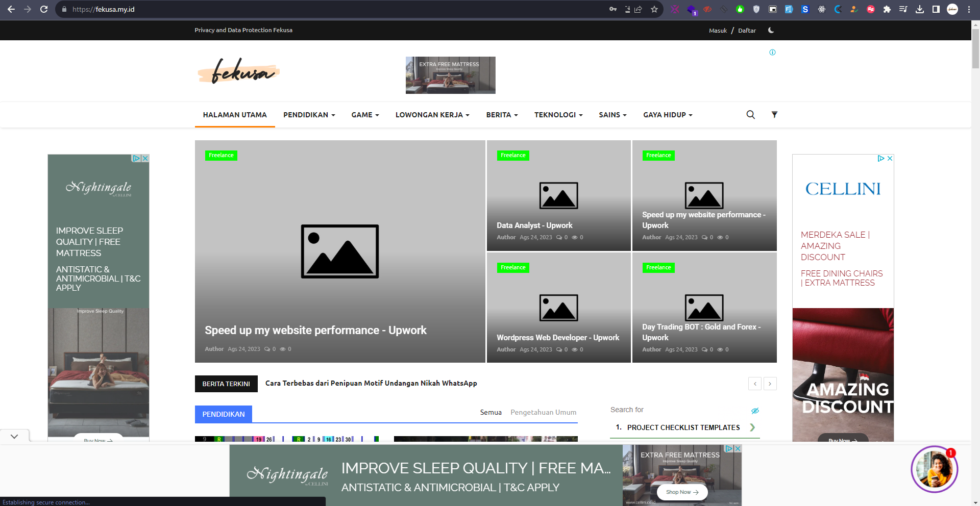Toggle dark mode moon icon

[x=771, y=31]
